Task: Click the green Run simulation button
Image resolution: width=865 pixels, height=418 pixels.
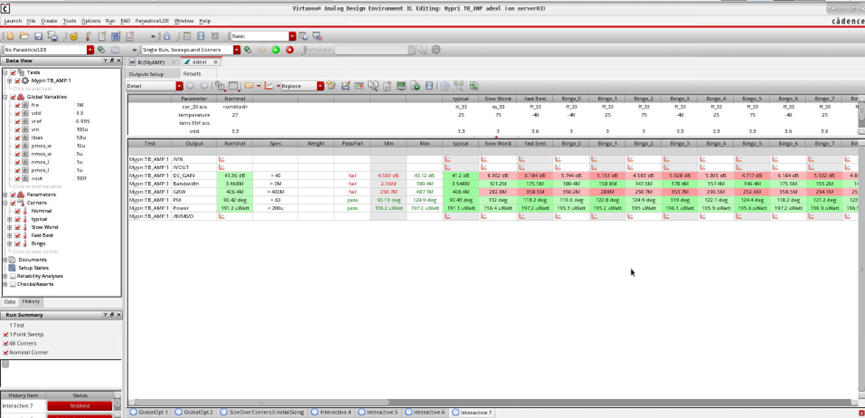Action: (x=276, y=50)
